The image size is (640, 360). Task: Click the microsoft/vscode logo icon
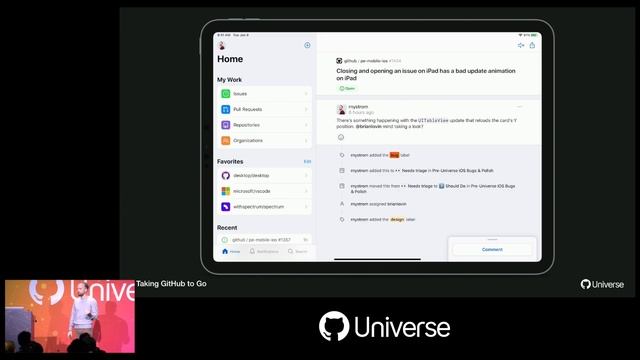226,191
